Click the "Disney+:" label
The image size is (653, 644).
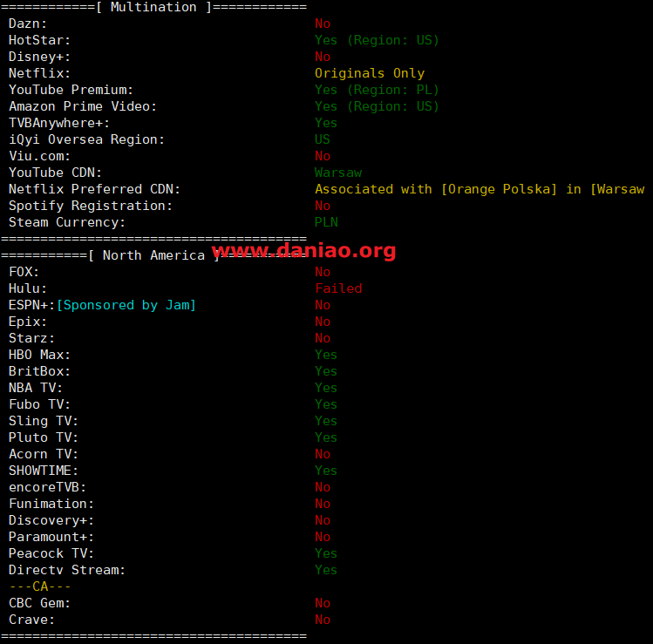point(39,57)
